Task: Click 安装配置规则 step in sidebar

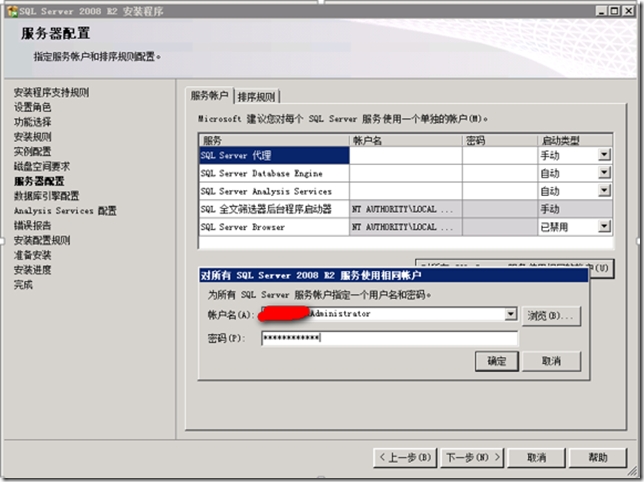Action: tap(42, 240)
